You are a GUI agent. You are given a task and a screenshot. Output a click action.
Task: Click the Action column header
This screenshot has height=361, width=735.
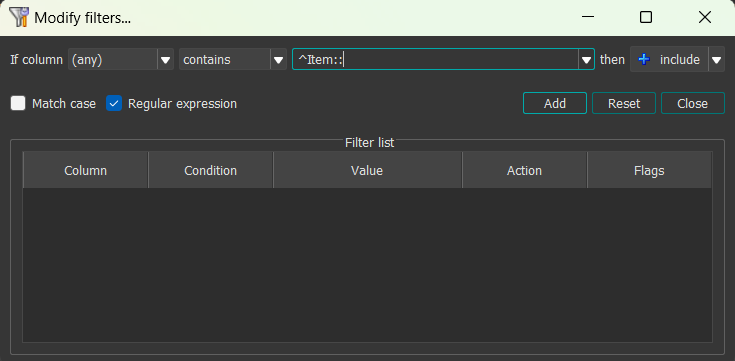pos(525,170)
